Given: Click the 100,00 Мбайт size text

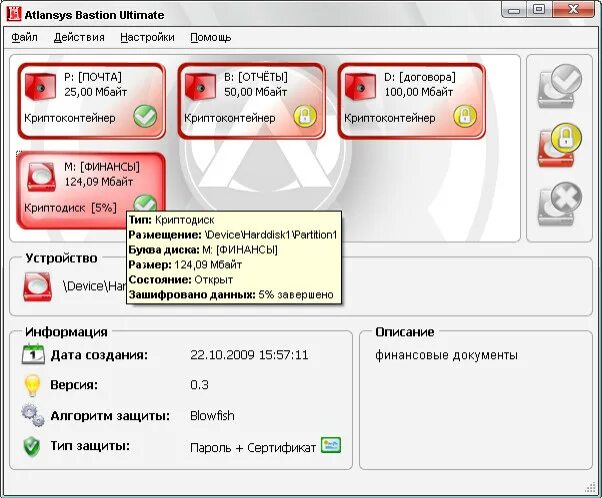Looking at the screenshot, I should point(419,92).
